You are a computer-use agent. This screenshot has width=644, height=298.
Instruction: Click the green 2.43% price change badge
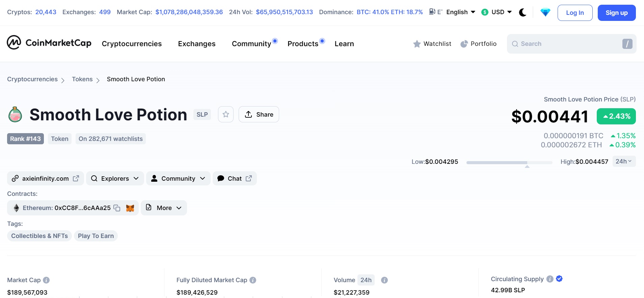616,116
